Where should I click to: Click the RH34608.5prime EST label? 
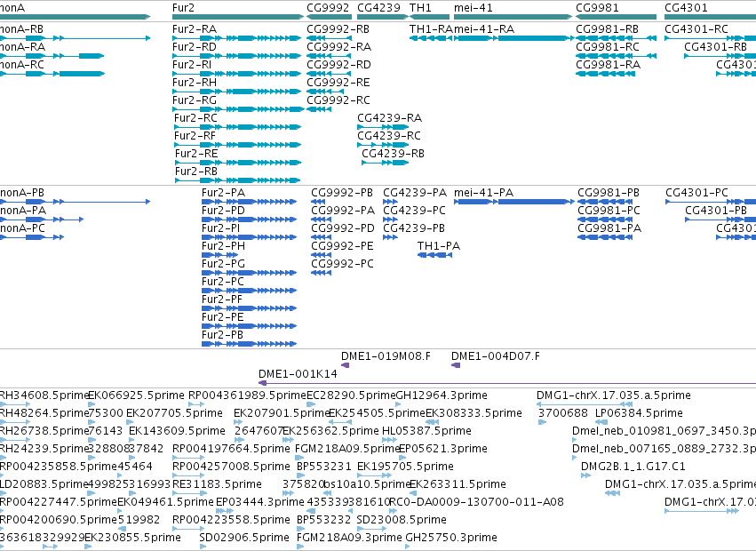click(44, 395)
